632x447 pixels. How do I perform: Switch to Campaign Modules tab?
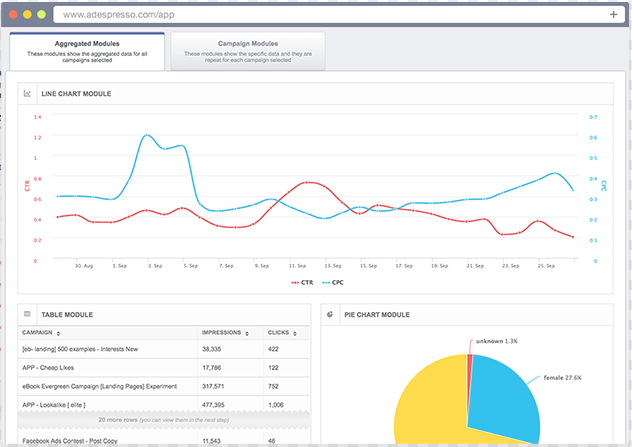248,51
